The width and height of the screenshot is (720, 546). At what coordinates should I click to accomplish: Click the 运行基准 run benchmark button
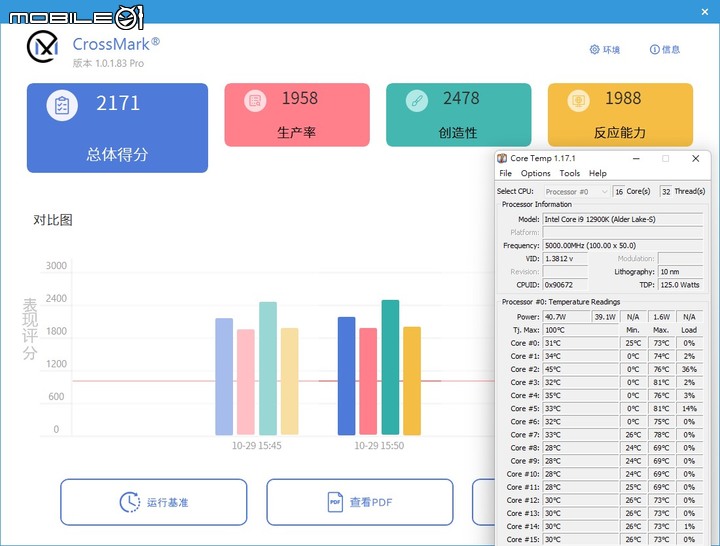[x=154, y=502]
